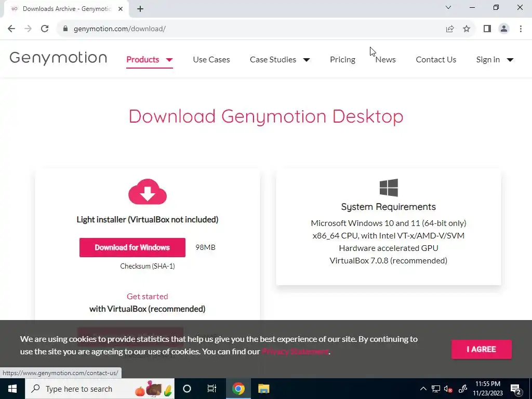Click the pink cloud download icon
The height and width of the screenshot is (399, 532).
click(148, 192)
